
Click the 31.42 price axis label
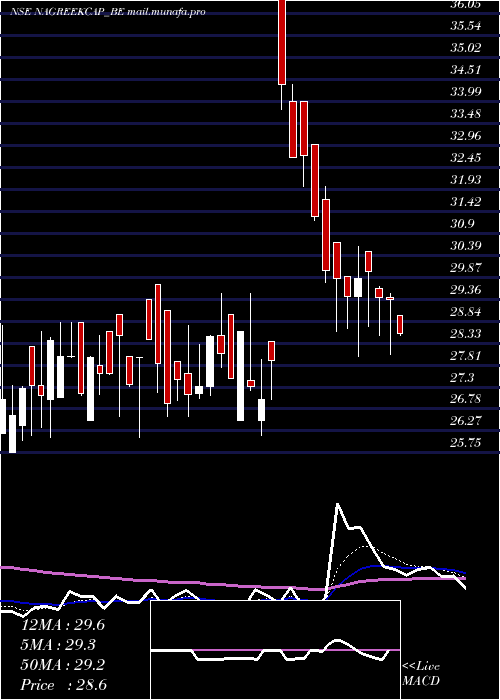(x=465, y=202)
